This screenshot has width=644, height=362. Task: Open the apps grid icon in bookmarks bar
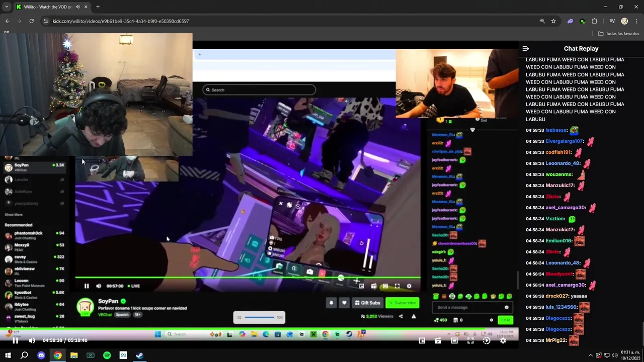(x=7, y=32)
